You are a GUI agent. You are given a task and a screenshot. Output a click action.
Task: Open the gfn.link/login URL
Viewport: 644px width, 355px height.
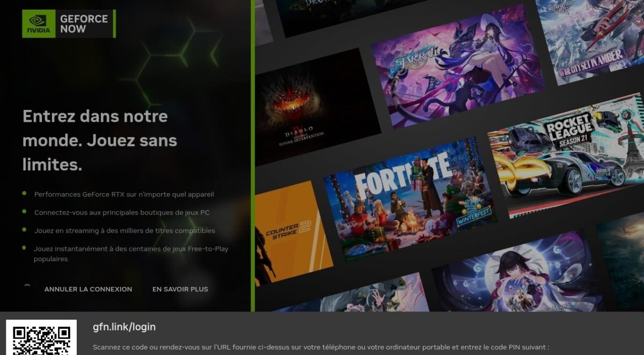124,327
